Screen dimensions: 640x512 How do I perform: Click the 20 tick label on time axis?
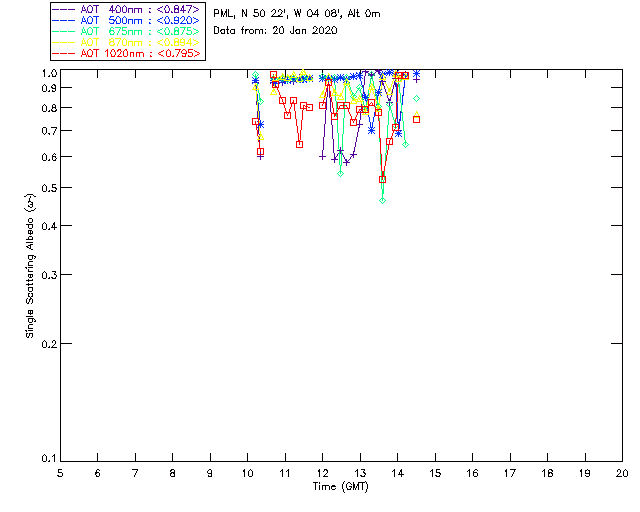tap(622, 473)
